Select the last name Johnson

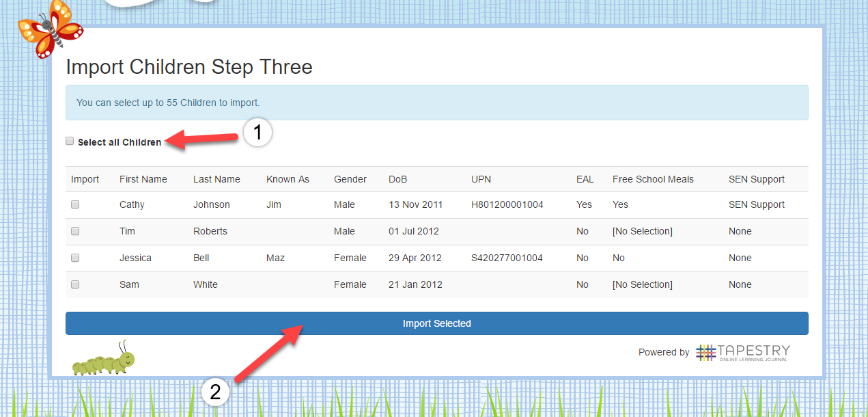[x=212, y=204]
